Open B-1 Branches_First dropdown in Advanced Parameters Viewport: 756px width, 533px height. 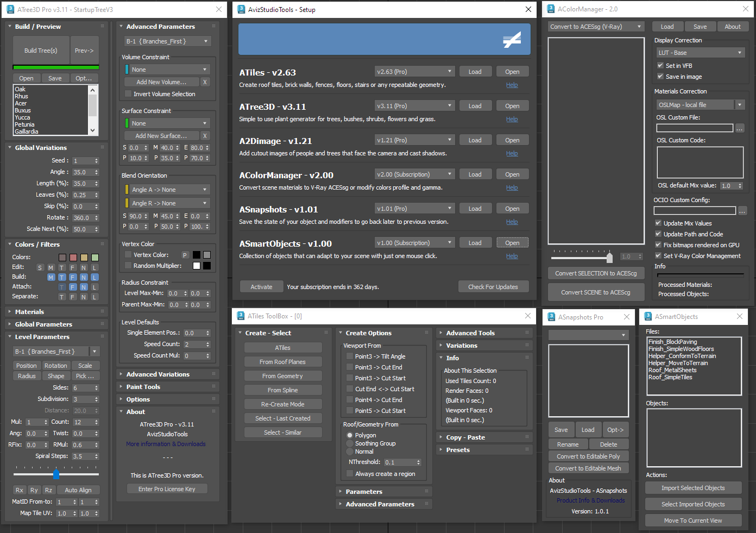tap(167, 41)
